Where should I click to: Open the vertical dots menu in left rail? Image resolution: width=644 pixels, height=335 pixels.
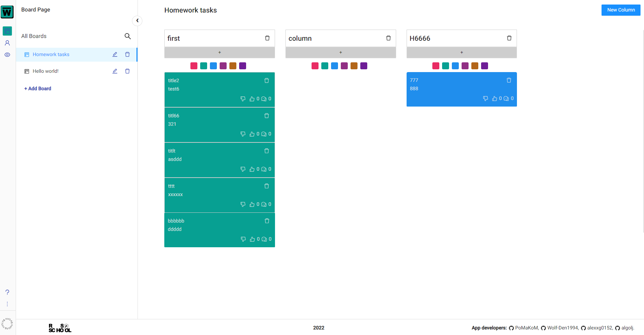[7, 304]
